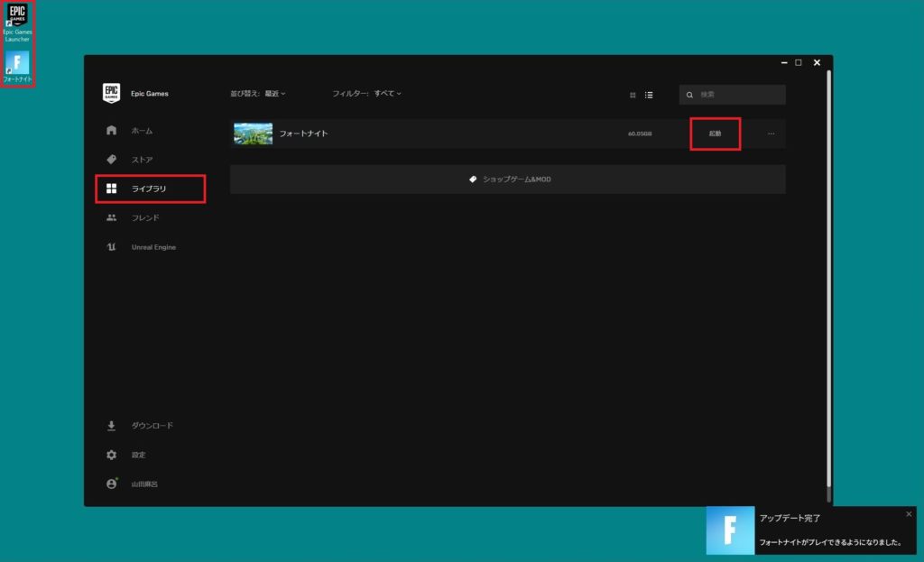Image resolution: width=924 pixels, height=562 pixels.
Task: Open the Fortnite desktop shortcut icon
Action: (17, 66)
